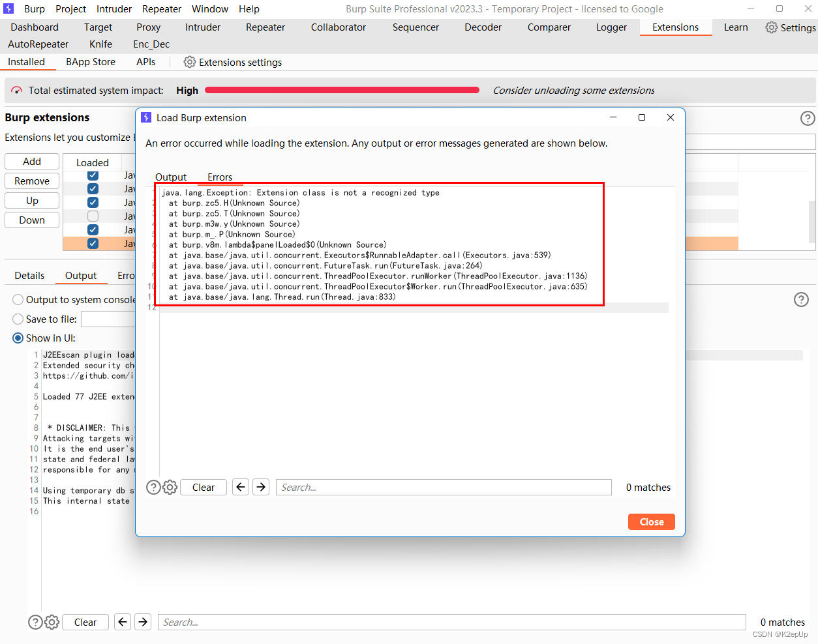Image resolution: width=818 pixels, height=644 pixels.
Task: Open gear icon in bottom output search bar
Action: (x=52, y=622)
